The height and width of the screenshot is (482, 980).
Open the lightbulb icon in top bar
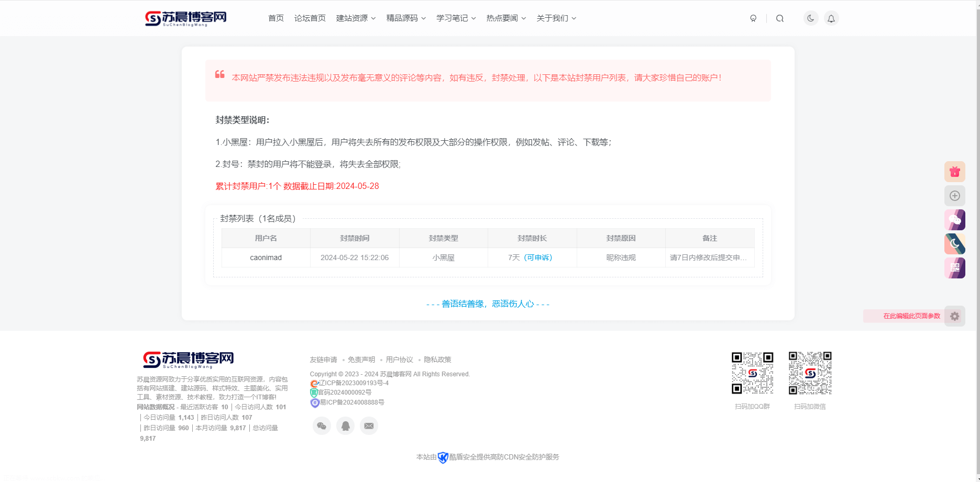click(753, 18)
